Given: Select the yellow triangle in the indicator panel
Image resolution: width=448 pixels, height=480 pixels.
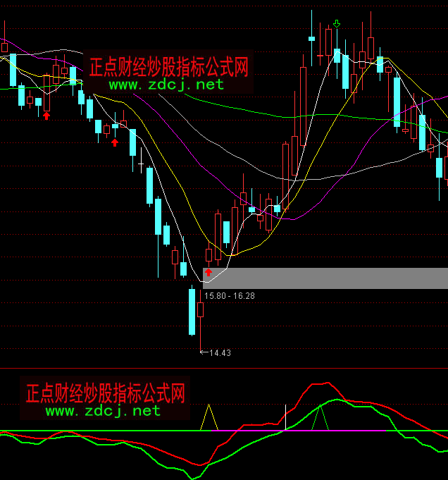Looking at the screenshot, I should pyautogui.click(x=209, y=419).
